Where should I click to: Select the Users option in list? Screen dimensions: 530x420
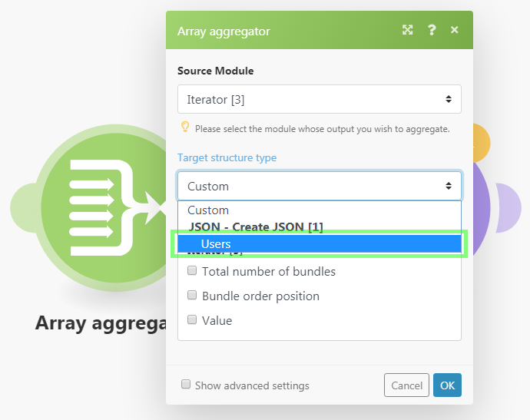click(x=320, y=243)
